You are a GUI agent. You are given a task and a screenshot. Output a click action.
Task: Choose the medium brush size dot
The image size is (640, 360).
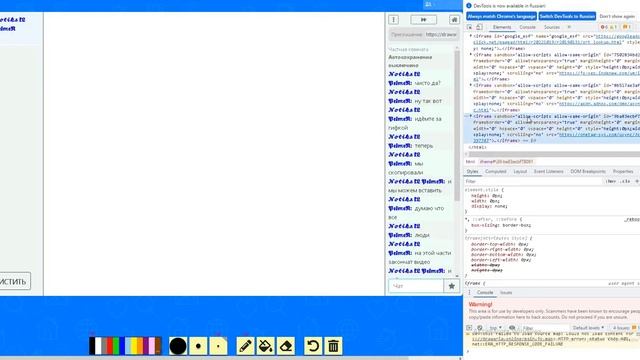(198, 346)
